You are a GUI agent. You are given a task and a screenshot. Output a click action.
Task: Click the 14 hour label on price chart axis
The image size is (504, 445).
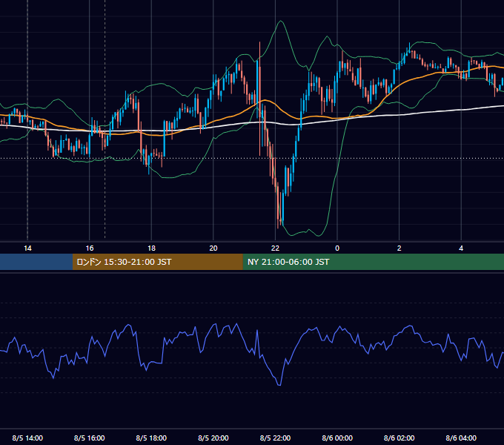point(27,248)
